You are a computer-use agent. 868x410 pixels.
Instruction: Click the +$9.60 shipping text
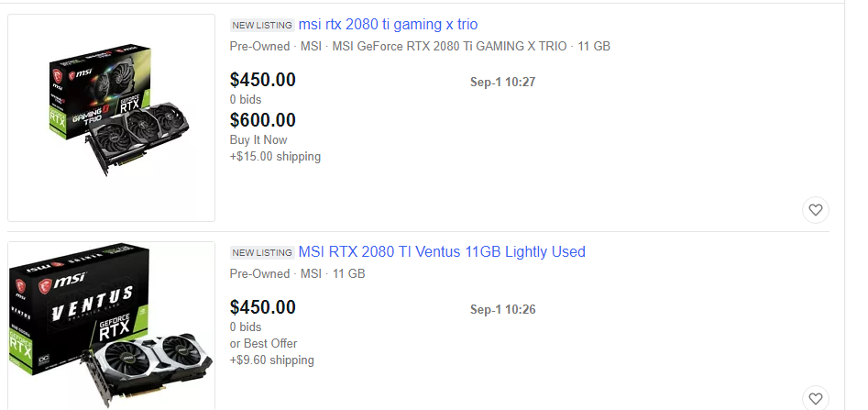[272, 360]
